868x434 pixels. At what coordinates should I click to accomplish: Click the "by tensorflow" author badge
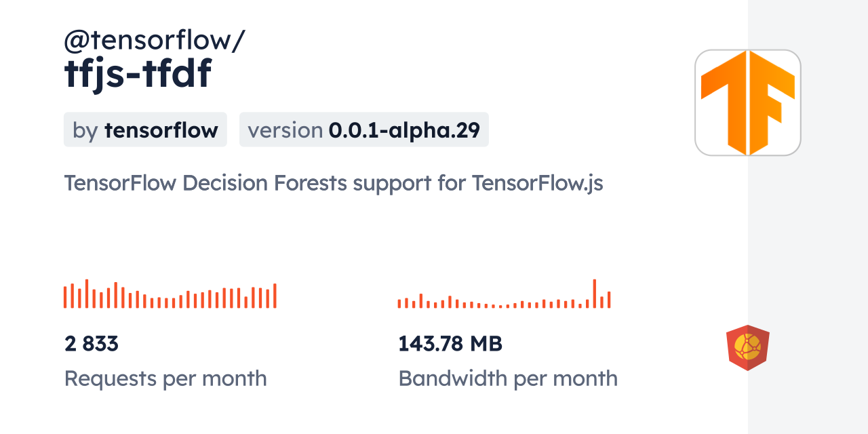(145, 130)
